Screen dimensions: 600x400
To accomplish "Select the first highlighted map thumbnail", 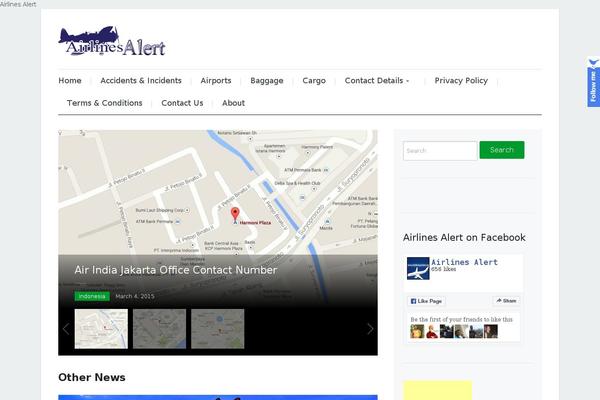I will [x=101, y=329].
